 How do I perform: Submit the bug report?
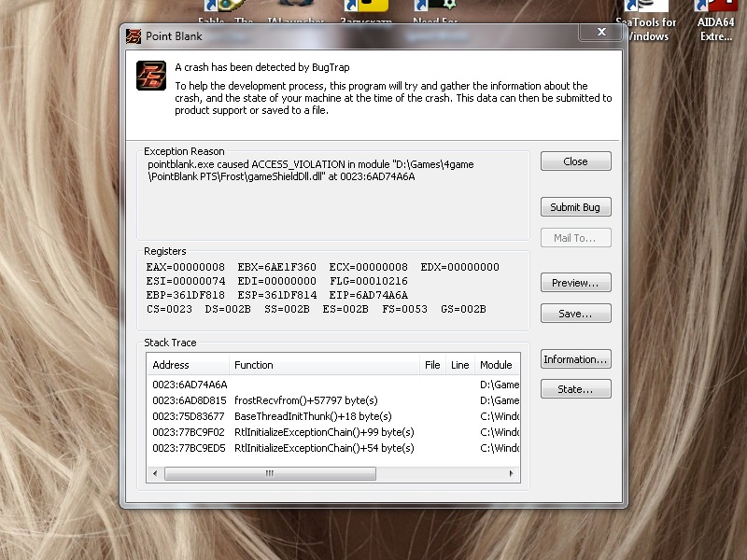coord(575,207)
